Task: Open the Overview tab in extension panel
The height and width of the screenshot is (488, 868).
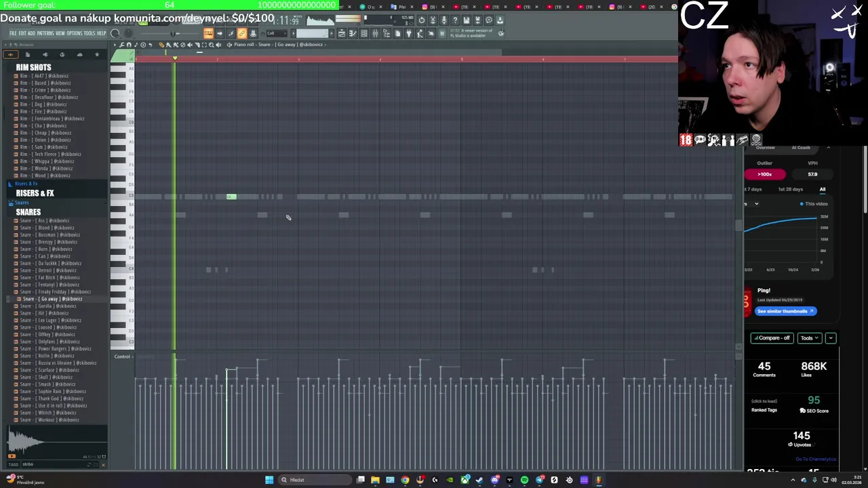Action: coord(765,148)
